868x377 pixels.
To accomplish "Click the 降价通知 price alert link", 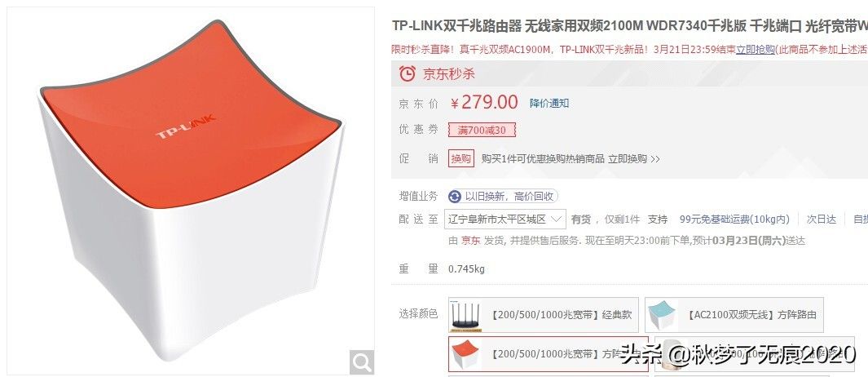I will click(549, 103).
